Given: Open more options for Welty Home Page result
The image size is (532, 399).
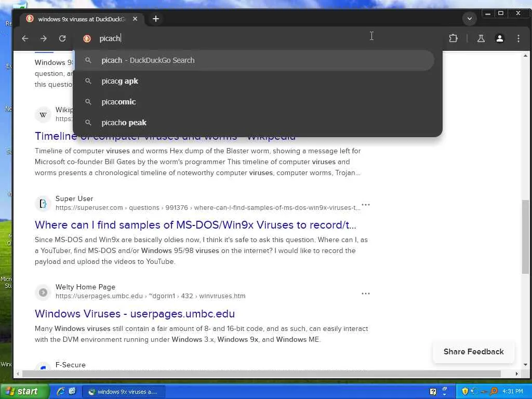Looking at the screenshot, I should click(365, 294).
